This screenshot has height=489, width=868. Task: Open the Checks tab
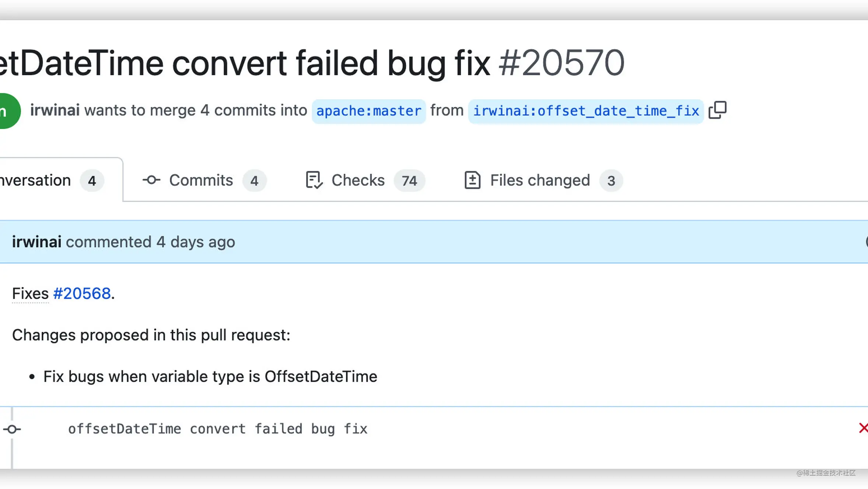(x=365, y=180)
